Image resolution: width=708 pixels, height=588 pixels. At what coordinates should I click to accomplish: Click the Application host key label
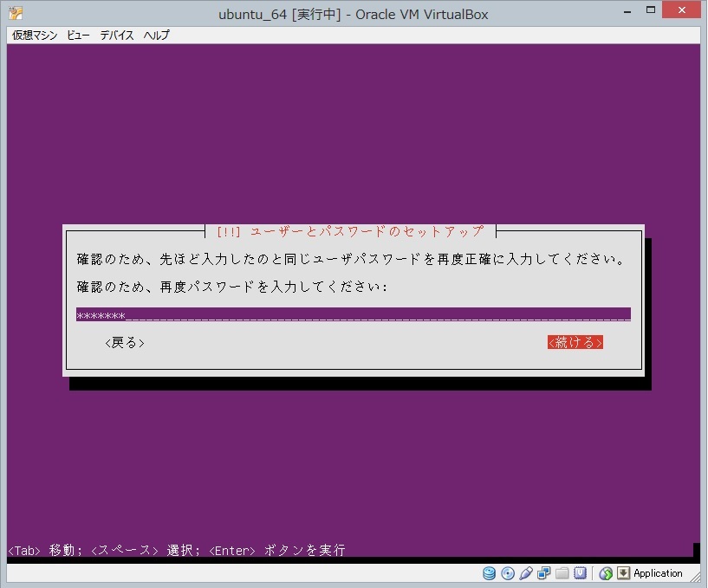coord(658,573)
